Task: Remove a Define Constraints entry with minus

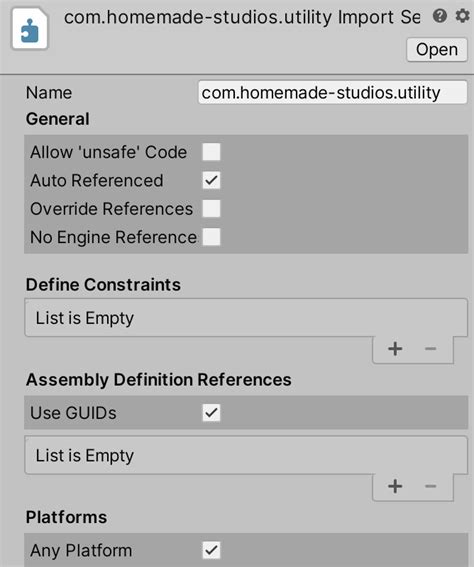Action: coord(430,349)
